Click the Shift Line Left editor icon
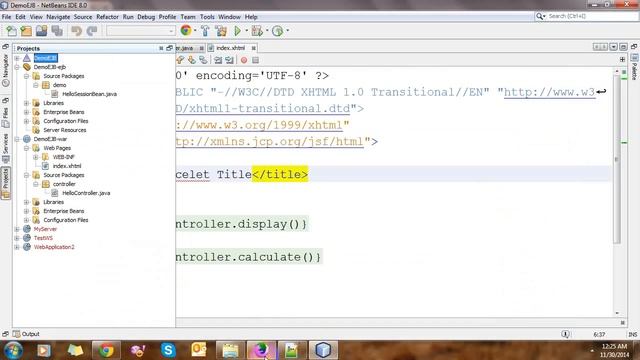 [x=218, y=60]
